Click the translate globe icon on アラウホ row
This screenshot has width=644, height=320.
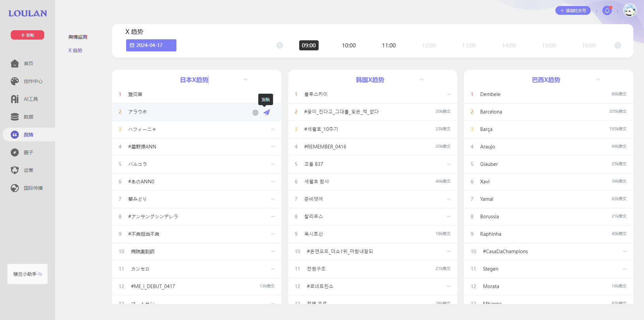tap(255, 112)
